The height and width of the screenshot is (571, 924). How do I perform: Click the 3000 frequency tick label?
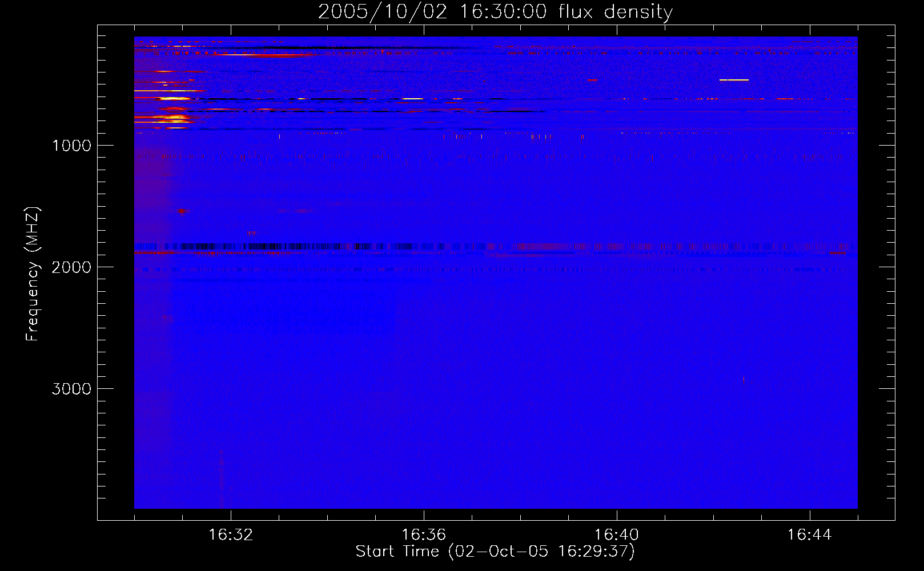(71, 389)
